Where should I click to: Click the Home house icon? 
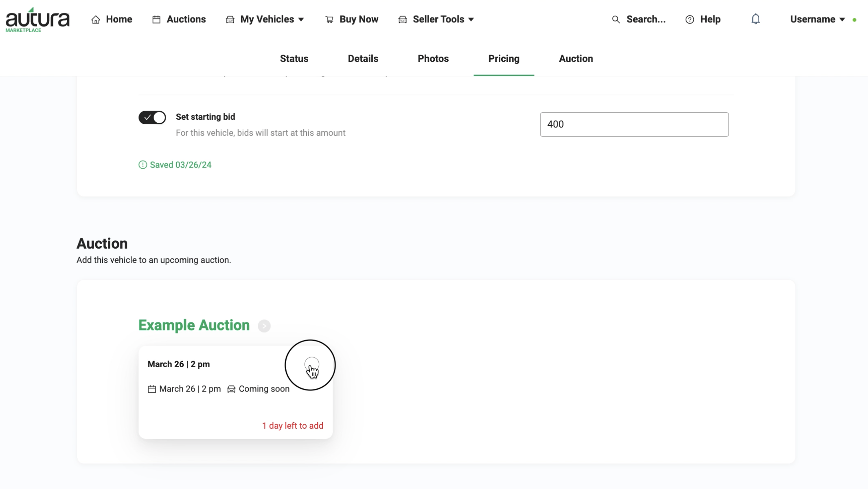pos(96,20)
